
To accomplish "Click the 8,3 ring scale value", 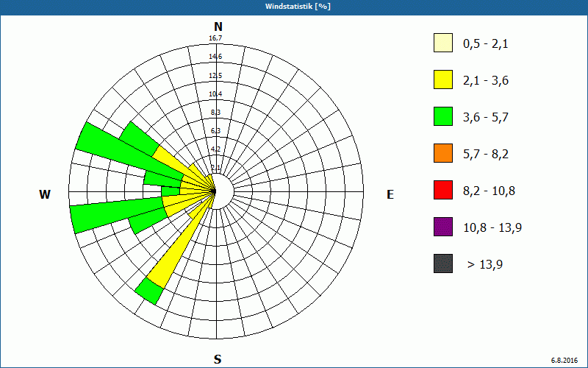I will coord(215,113).
